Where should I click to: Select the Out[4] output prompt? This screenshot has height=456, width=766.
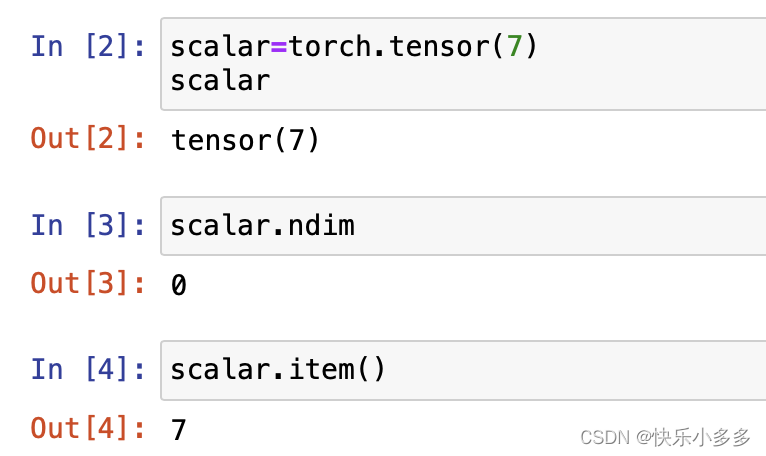[88, 428]
